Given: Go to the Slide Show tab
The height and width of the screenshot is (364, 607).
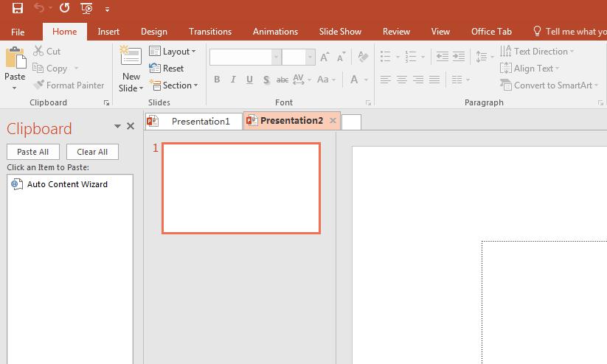Looking at the screenshot, I should (340, 32).
